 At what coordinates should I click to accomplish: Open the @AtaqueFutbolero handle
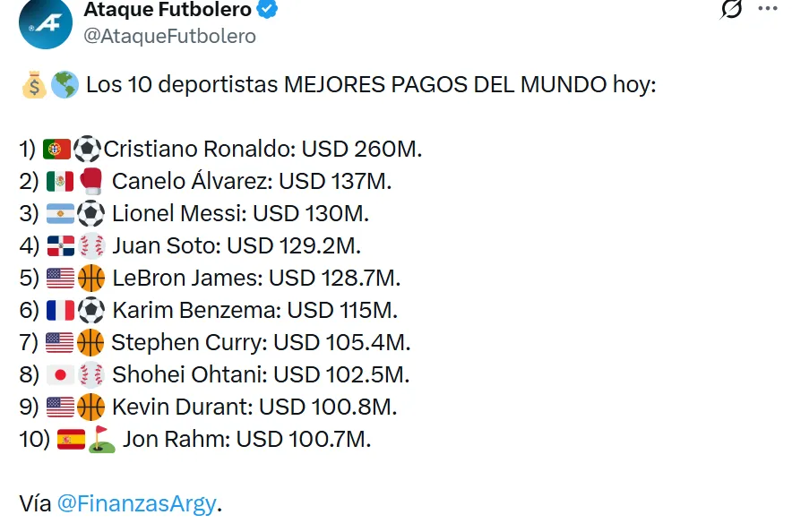(169, 36)
